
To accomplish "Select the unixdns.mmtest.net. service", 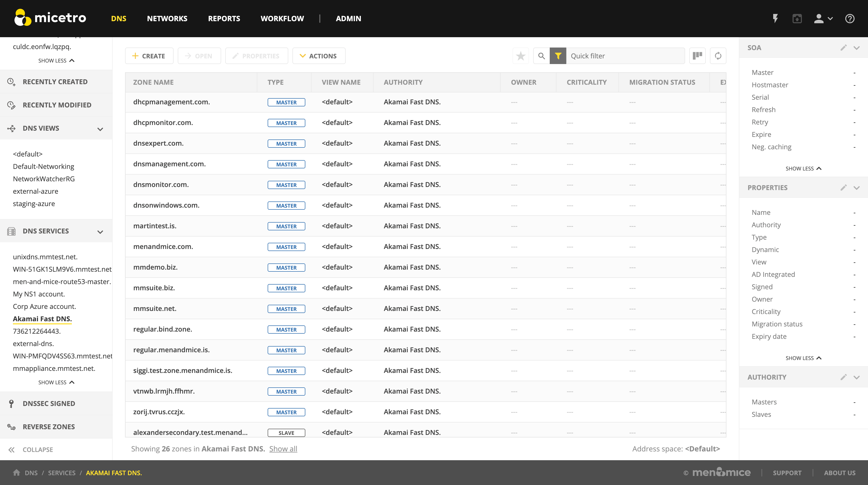I will pyautogui.click(x=45, y=257).
